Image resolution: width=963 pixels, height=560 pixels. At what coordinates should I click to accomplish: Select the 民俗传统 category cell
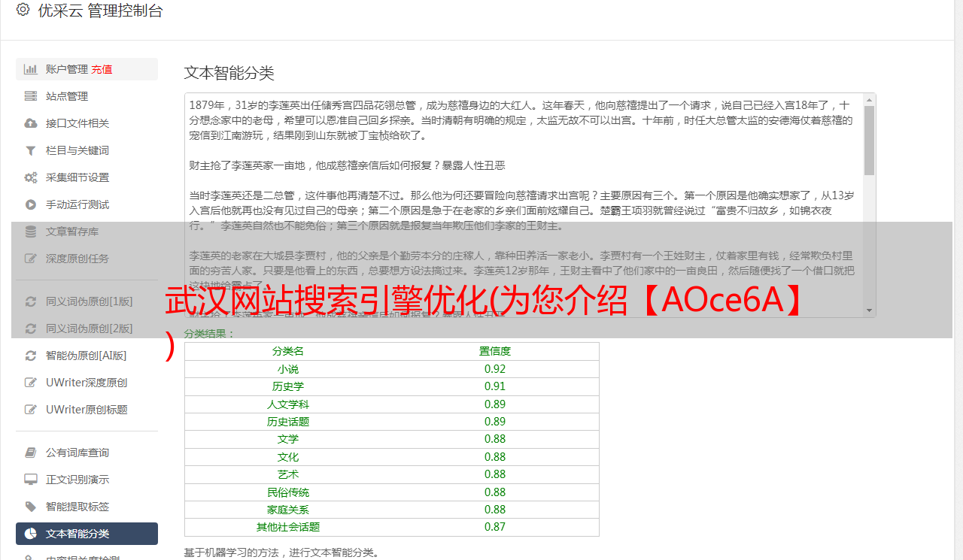(x=288, y=492)
